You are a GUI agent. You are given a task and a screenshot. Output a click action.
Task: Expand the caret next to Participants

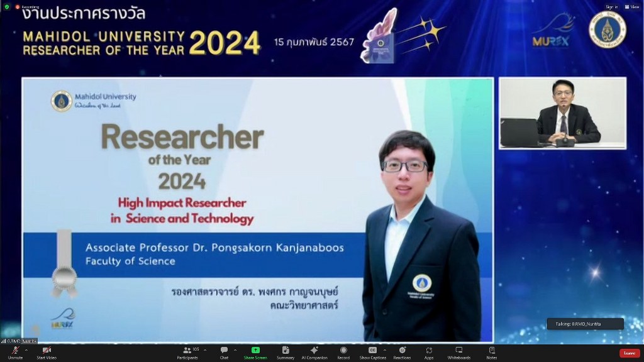[x=205, y=350]
